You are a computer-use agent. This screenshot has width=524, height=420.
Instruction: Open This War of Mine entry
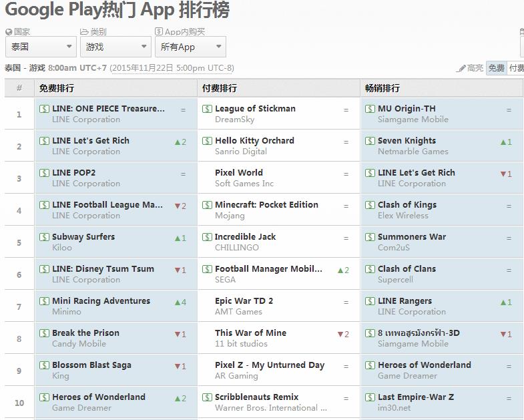250,333
